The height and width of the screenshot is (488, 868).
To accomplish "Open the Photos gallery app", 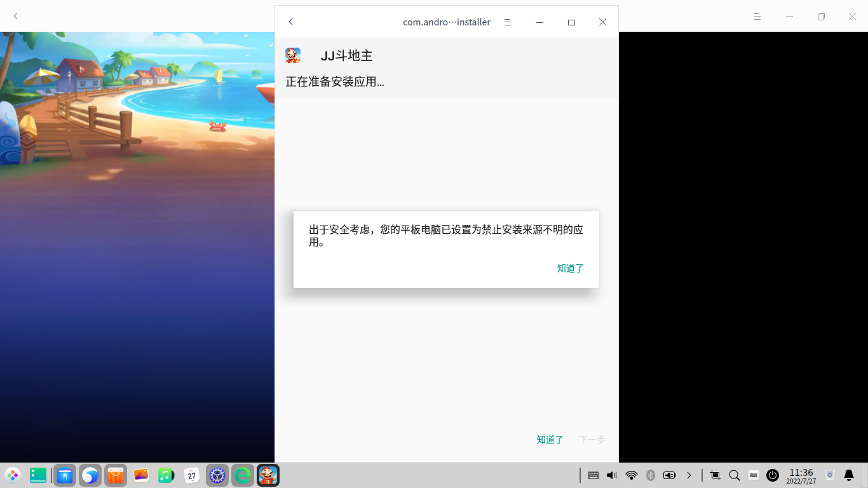I will tap(140, 475).
